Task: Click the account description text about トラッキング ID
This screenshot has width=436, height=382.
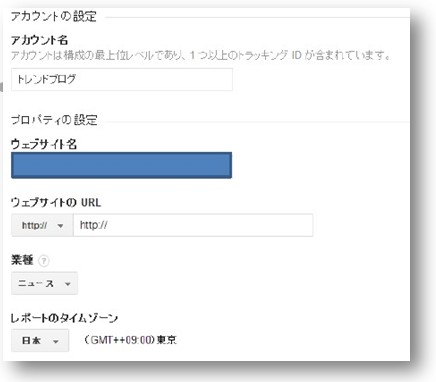Action: (x=201, y=55)
